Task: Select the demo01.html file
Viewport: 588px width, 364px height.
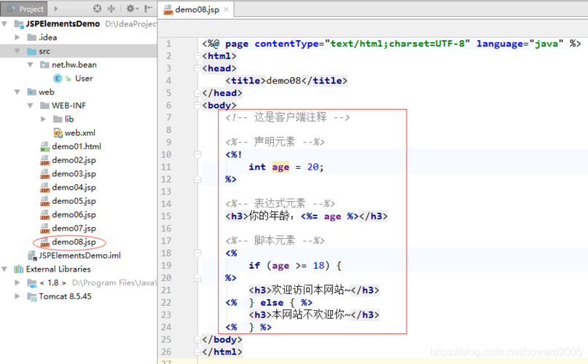Action: click(x=77, y=146)
